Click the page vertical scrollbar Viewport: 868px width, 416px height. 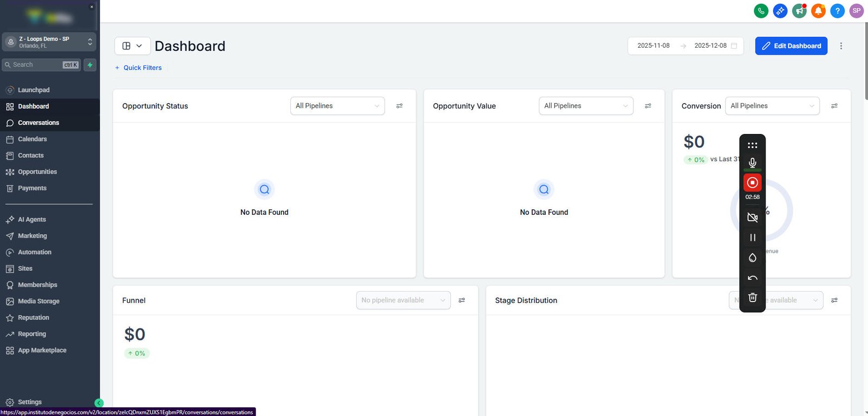pos(866,61)
